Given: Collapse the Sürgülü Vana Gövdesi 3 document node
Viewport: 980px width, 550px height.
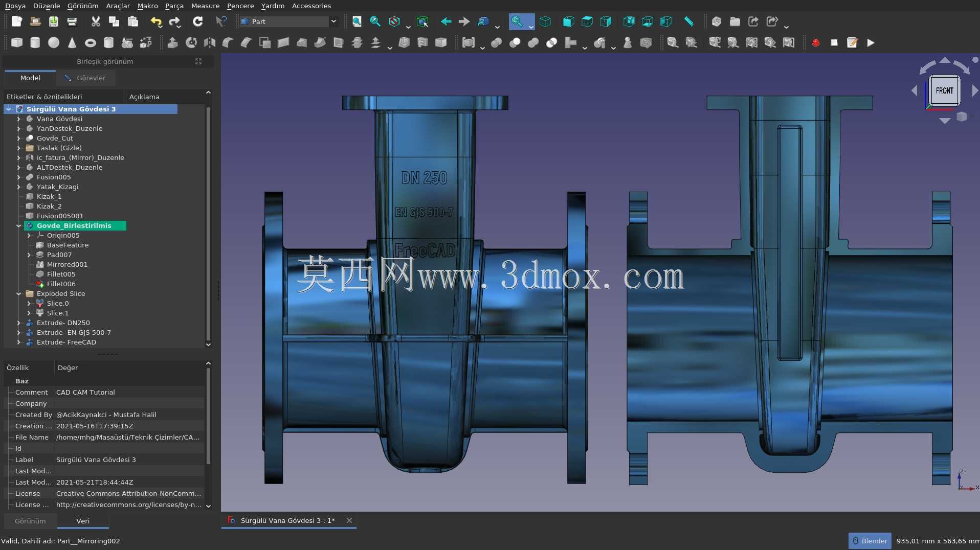Looking at the screenshot, I should tap(9, 109).
